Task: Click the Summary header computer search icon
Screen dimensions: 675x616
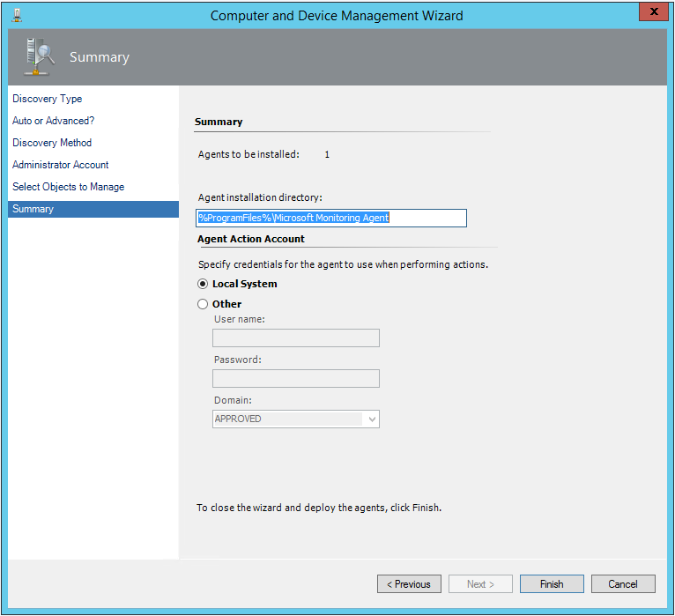Action: tap(37, 57)
